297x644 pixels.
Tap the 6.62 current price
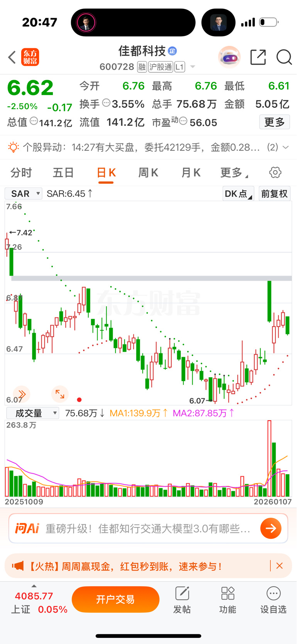click(x=30, y=88)
